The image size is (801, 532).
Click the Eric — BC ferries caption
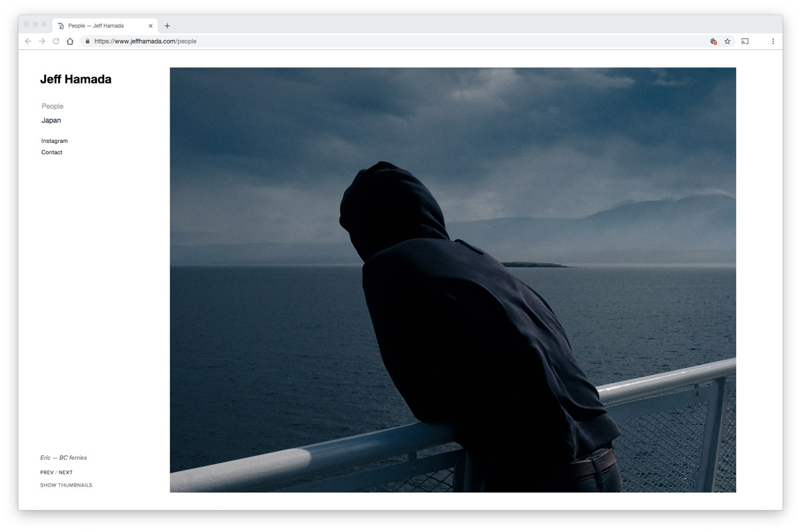coord(63,458)
